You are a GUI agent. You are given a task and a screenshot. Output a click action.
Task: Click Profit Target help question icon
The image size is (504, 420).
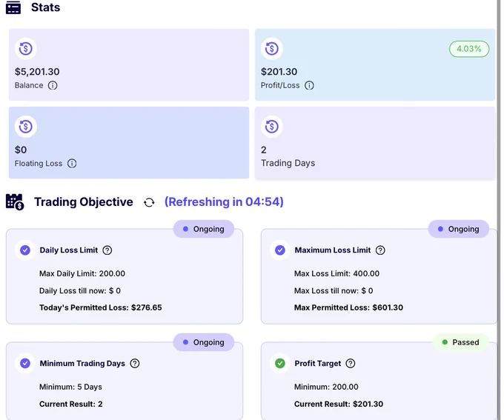coord(351,364)
